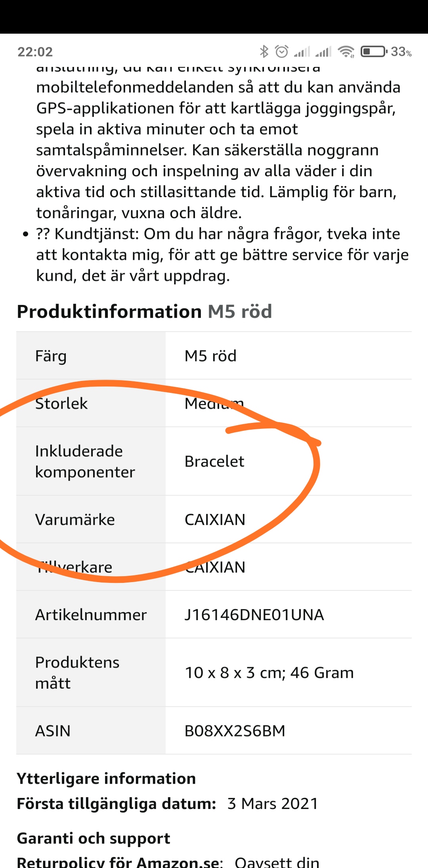The image size is (428, 868).
Task: Tap the 22:02 clock in status bar
Action: click(x=35, y=52)
